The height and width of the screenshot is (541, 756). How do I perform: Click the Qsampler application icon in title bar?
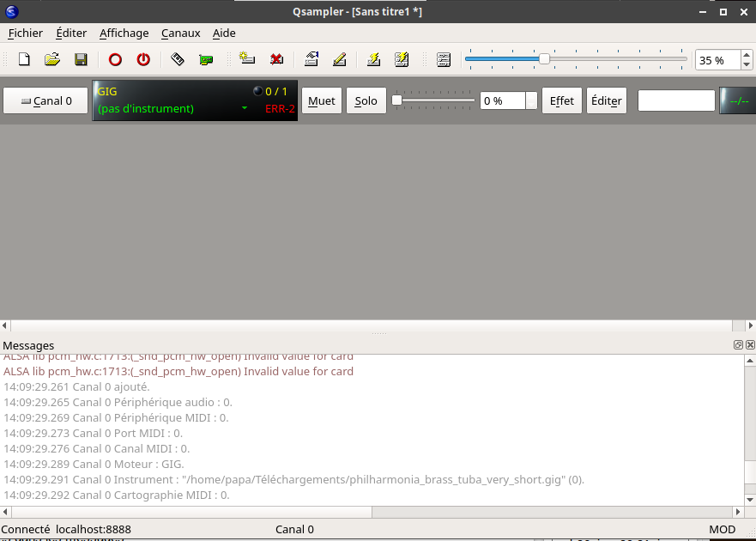(x=11, y=11)
